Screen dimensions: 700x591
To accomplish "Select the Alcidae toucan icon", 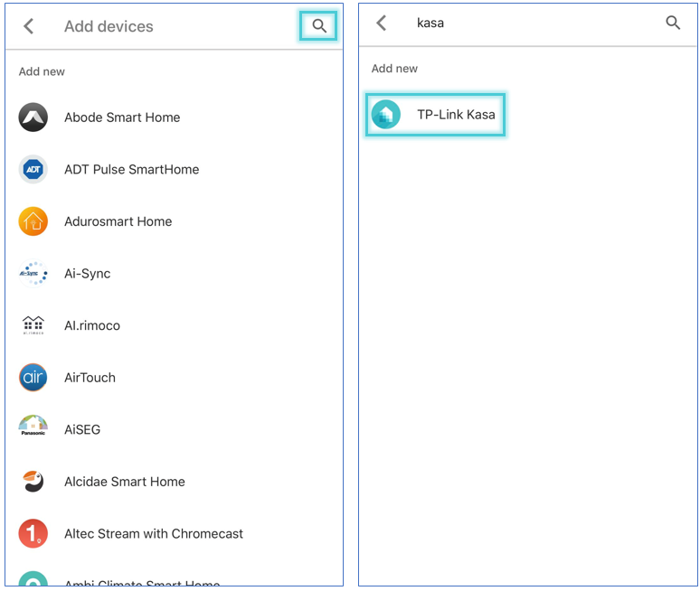I will click(x=34, y=482).
